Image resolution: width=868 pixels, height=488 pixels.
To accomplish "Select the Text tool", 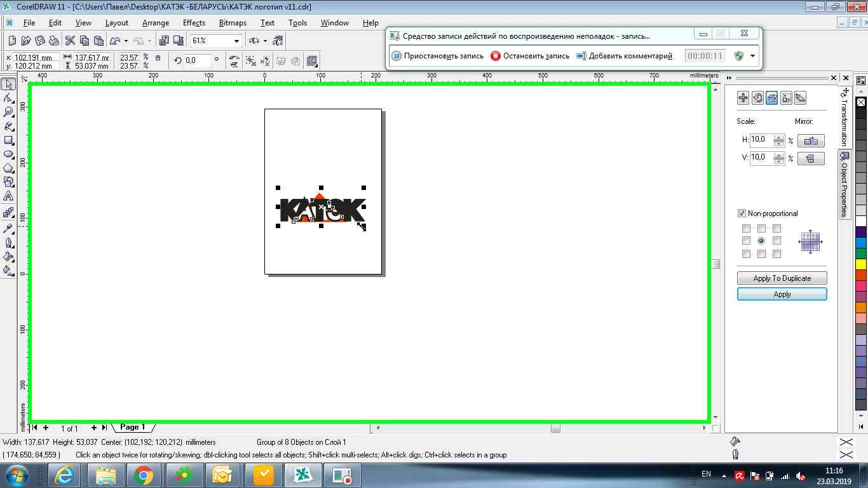I will coord(8,196).
